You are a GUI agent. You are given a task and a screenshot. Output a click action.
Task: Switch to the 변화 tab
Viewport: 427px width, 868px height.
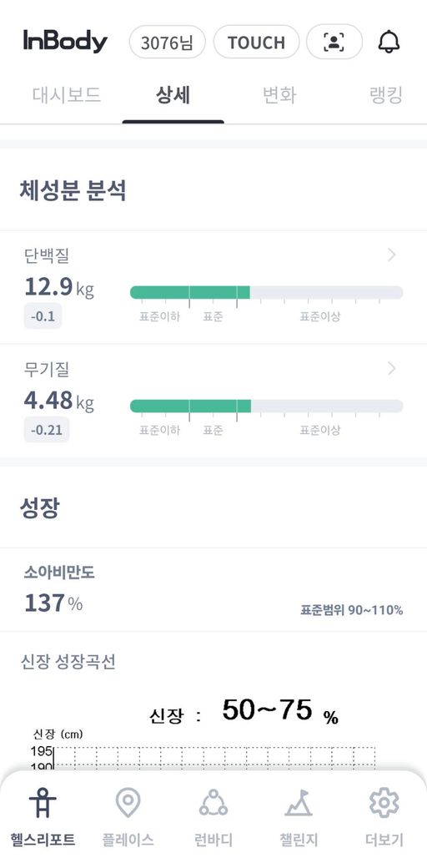(x=279, y=95)
